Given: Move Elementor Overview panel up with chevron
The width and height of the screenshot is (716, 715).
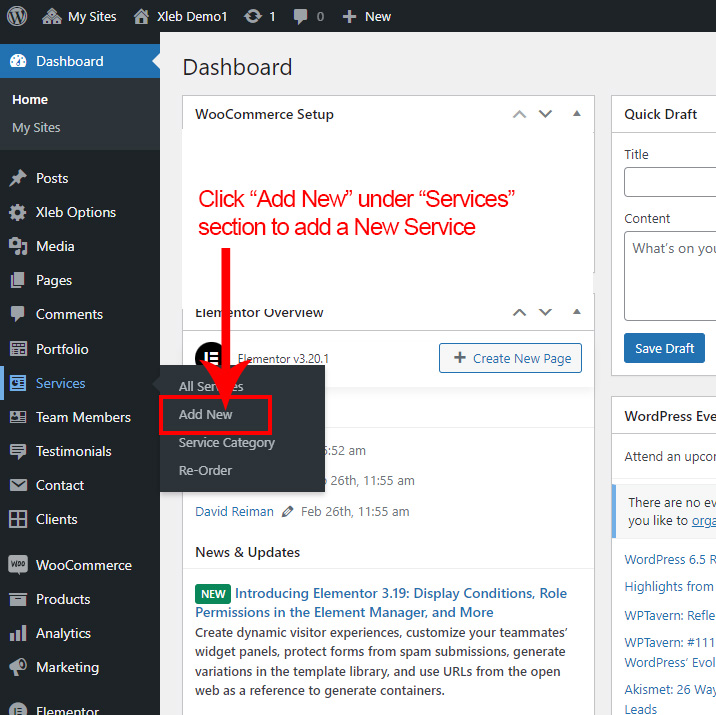Looking at the screenshot, I should (x=519, y=312).
